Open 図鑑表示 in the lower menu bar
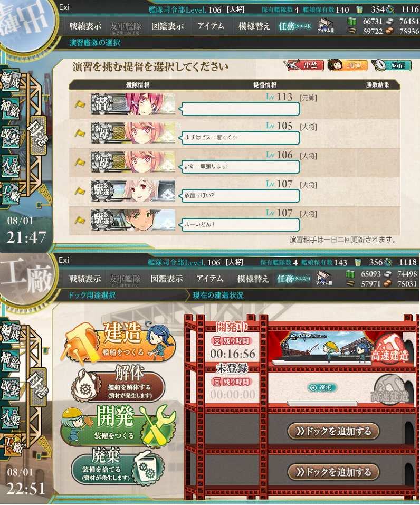Screen dimensions: 420x505 click(x=167, y=279)
